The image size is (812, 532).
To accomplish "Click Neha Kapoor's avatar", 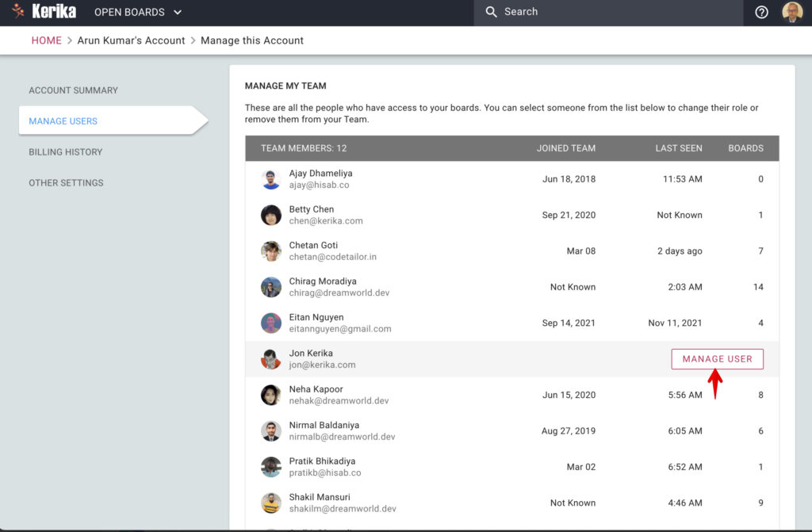I will click(x=271, y=396).
